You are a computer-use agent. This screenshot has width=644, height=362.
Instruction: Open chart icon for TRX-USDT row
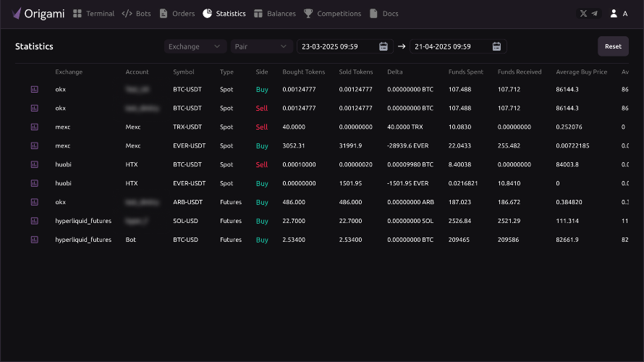pyautogui.click(x=35, y=127)
